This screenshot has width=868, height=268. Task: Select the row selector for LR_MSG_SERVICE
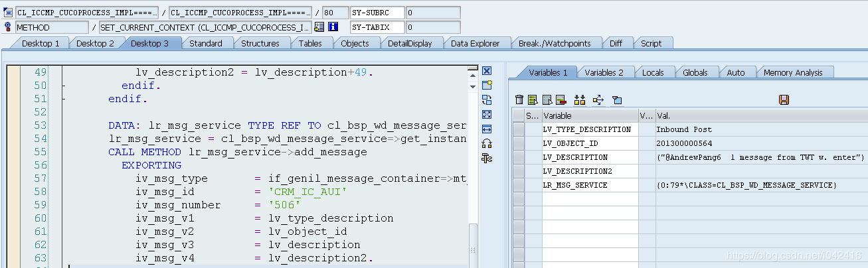(519, 185)
